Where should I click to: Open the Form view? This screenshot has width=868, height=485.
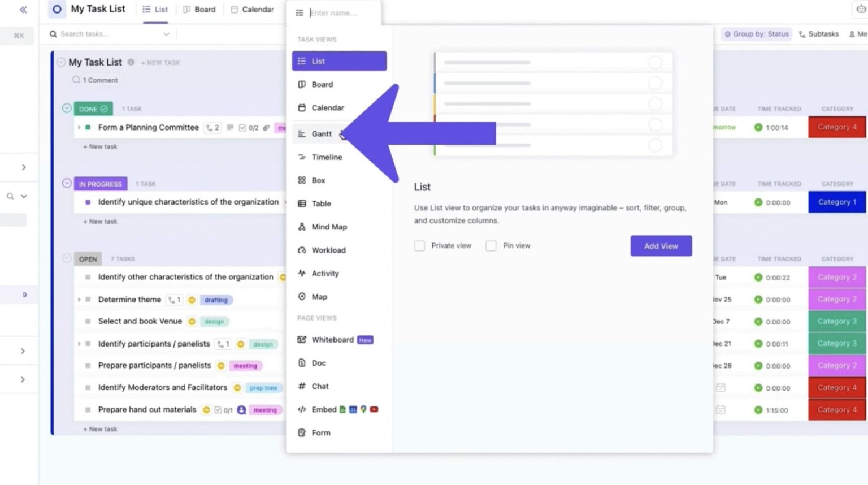click(320, 432)
